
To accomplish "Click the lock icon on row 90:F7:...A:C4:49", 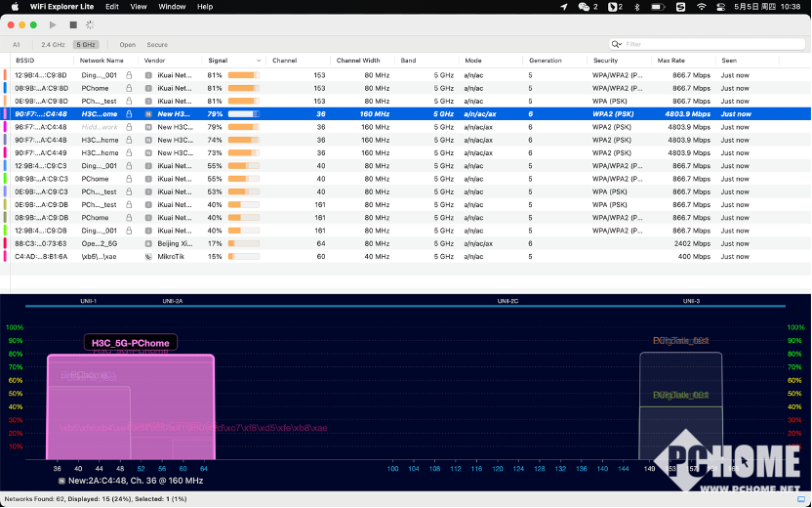I will pyautogui.click(x=129, y=153).
